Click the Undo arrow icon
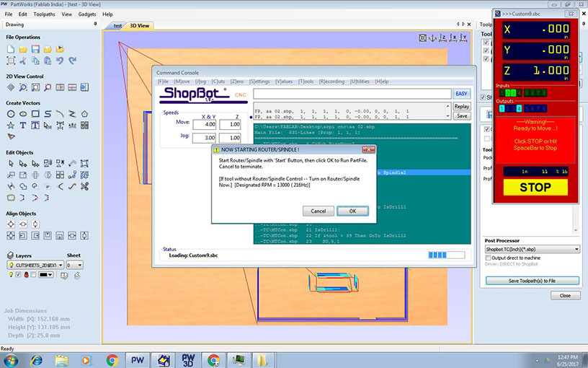Viewport: 588px width, 368px height. pos(60,61)
